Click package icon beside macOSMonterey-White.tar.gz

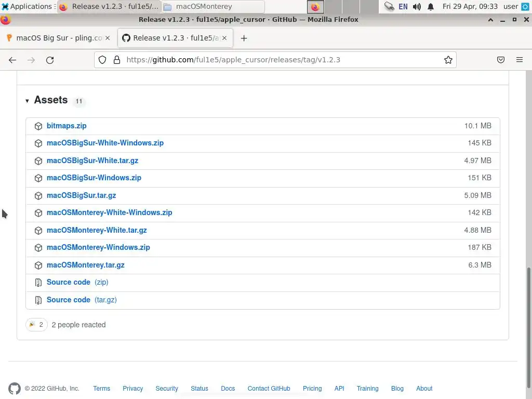(38, 231)
